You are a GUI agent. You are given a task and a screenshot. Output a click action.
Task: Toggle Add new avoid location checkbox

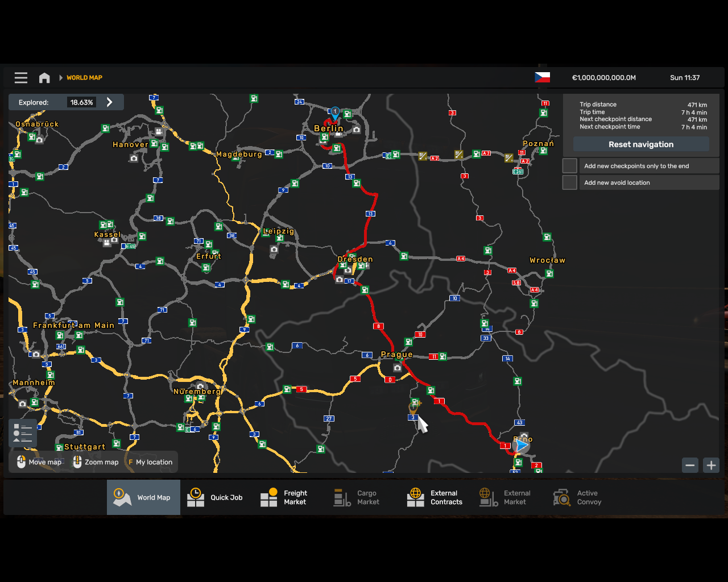570,182
